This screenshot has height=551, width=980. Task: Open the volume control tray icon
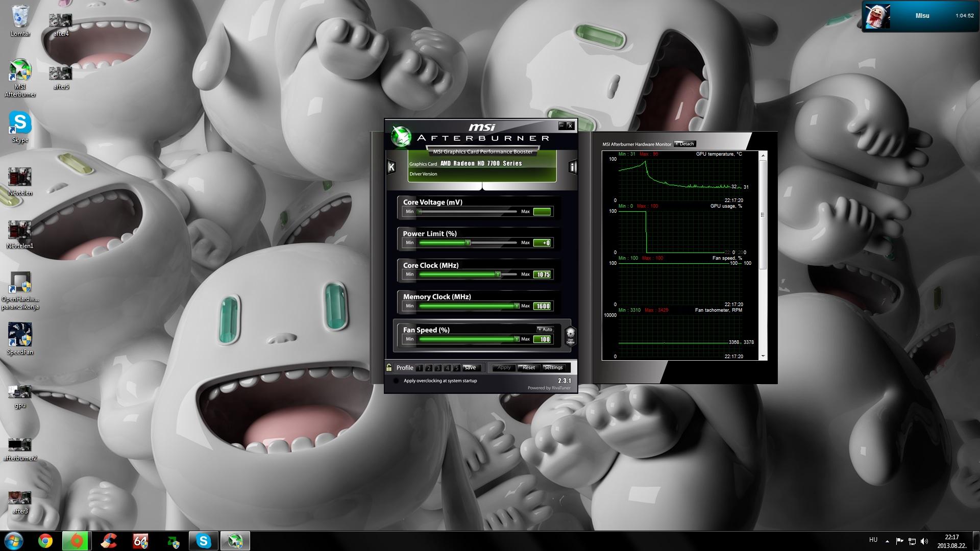click(x=924, y=541)
